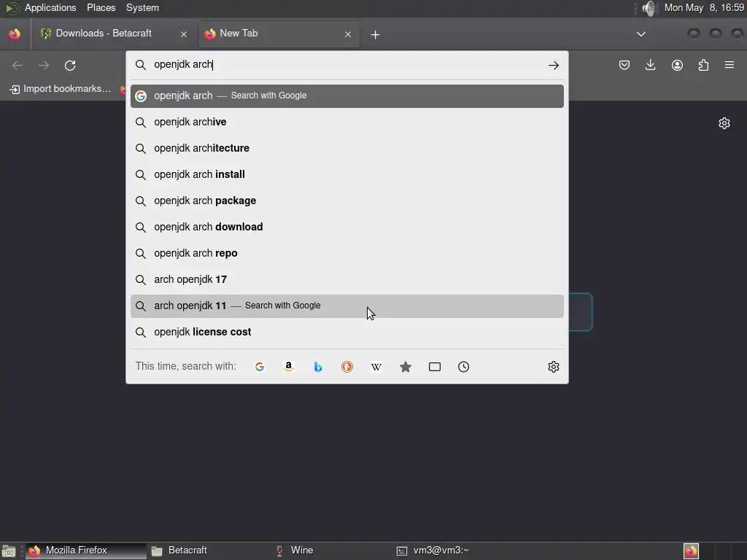
Task: Open search settings gear in dropdown
Action: click(553, 367)
